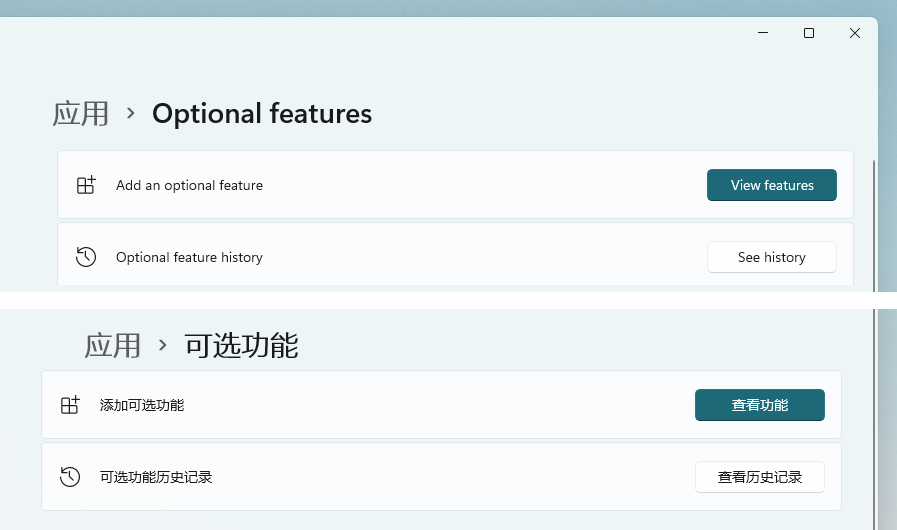Click the breadcrumb chevron before 可选功能

click(x=162, y=346)
